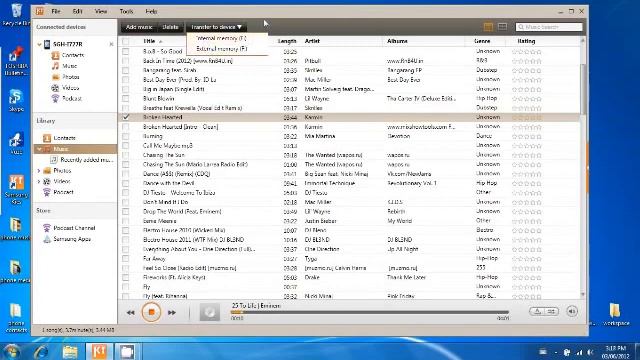Open Library Contacts icon
Image resolution: width=640 pixels, height=360 pixels.
click(47, 138)
